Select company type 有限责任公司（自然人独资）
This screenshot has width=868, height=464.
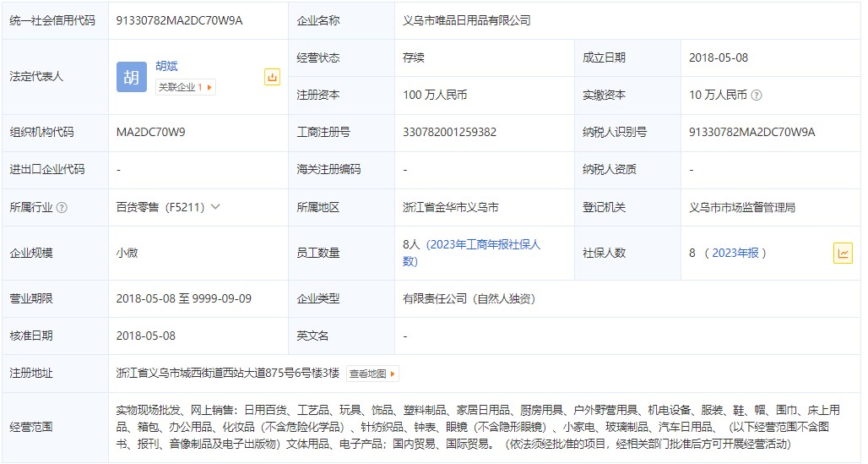(469, 299)
